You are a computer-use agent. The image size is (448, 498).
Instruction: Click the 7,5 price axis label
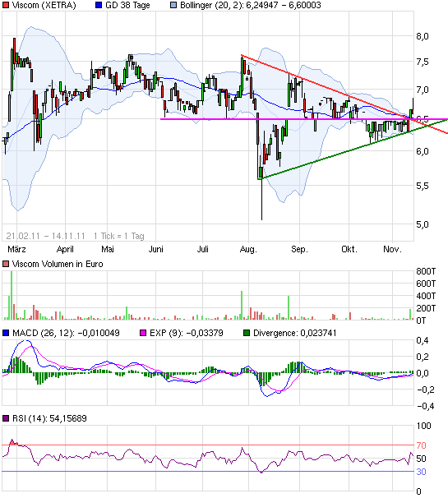point(423,62)
